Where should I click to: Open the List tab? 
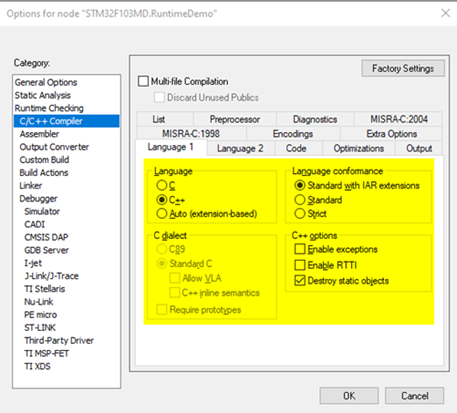165,119
